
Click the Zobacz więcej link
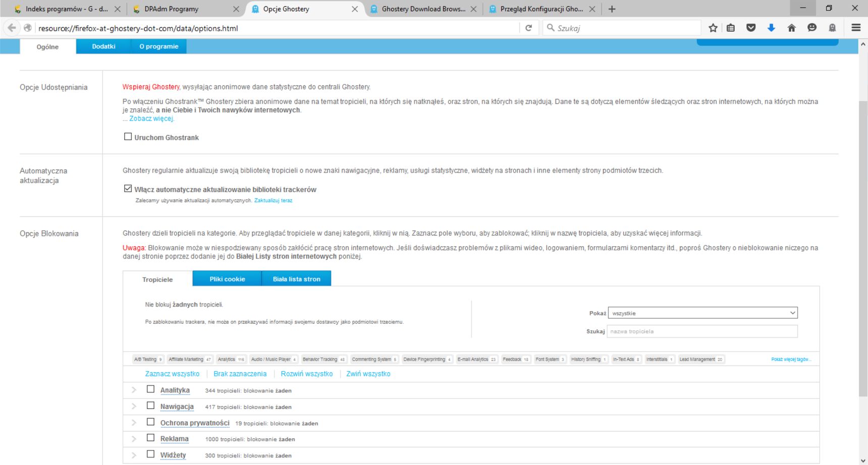[x=151, y=119]
